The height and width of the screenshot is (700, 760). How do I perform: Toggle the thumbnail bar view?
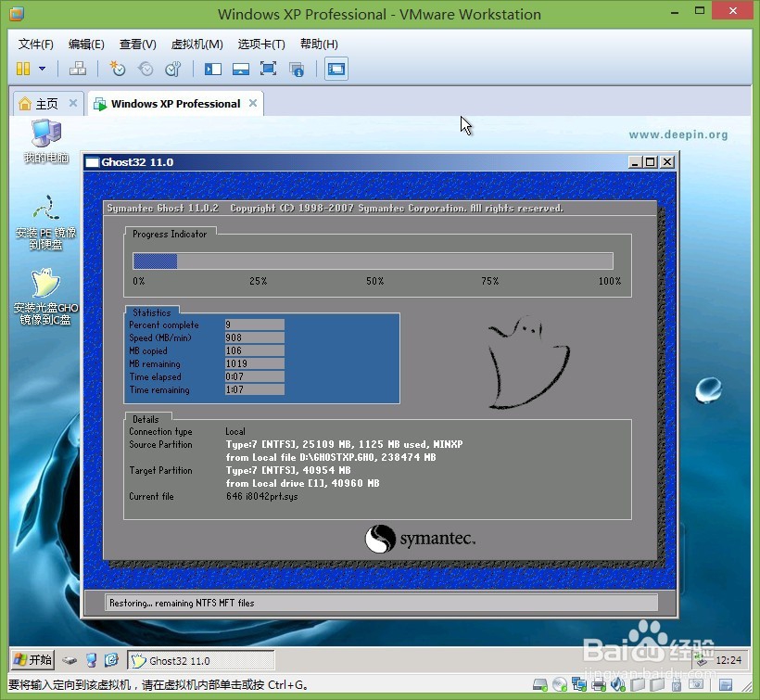coord(240,69)
